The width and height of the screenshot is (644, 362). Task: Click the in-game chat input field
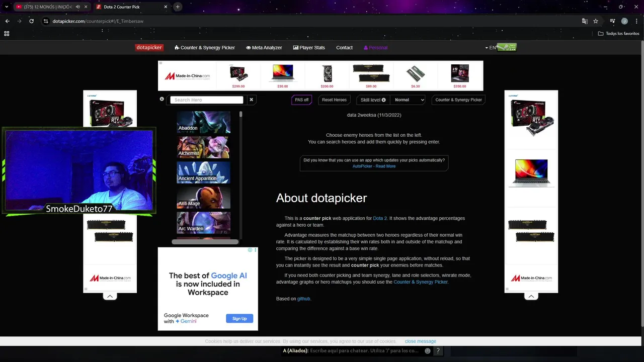pos(364,351)
